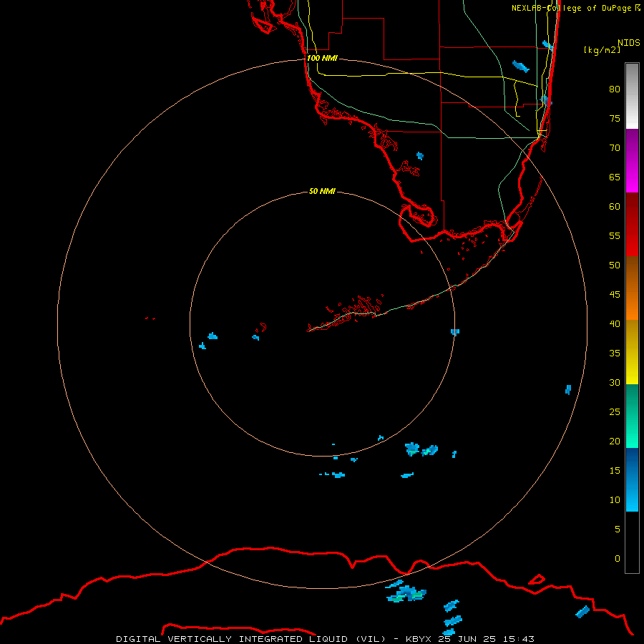Click the 25 value on the VIL scale
The width and height of the screenshot is (644, 644).
615,412
